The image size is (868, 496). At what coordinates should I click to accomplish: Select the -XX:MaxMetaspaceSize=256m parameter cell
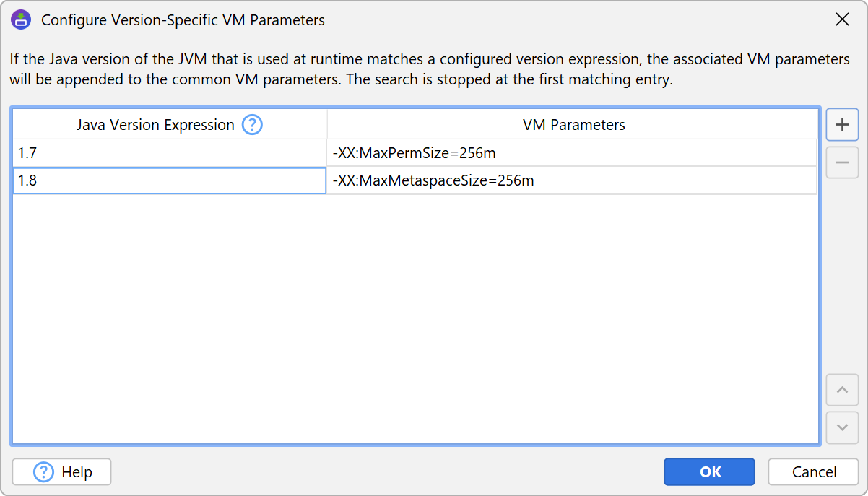572,181
